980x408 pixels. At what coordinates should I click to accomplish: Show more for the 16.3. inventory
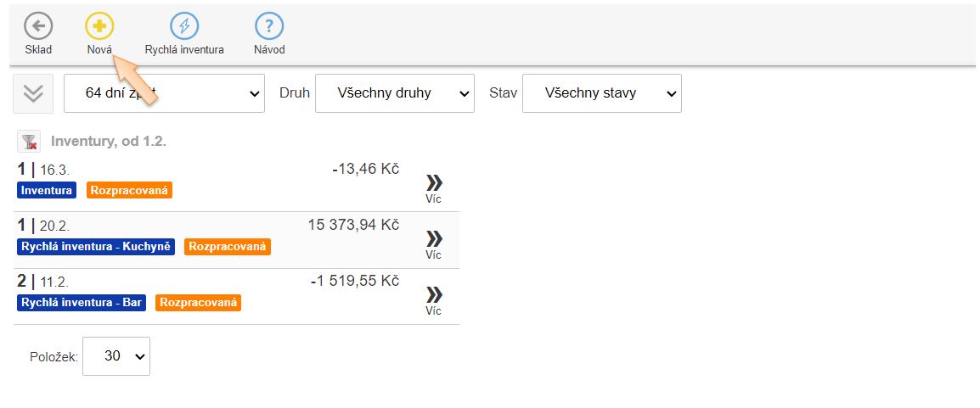point(434,189)
